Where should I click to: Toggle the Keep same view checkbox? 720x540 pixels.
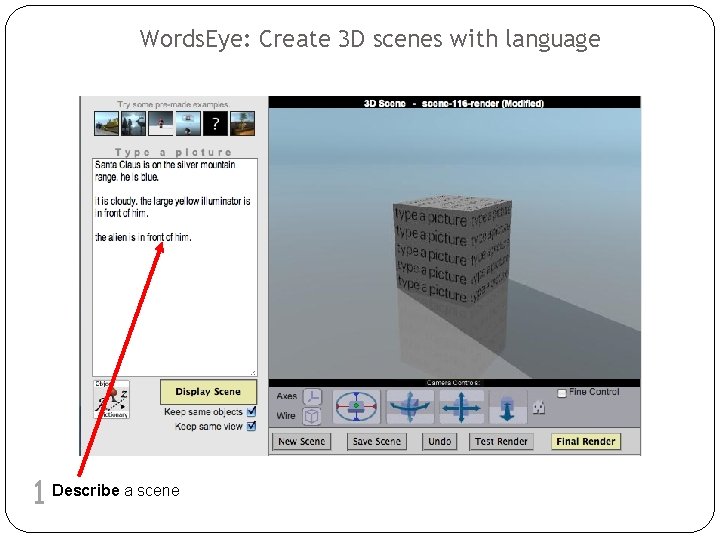[x=251, y=426]
